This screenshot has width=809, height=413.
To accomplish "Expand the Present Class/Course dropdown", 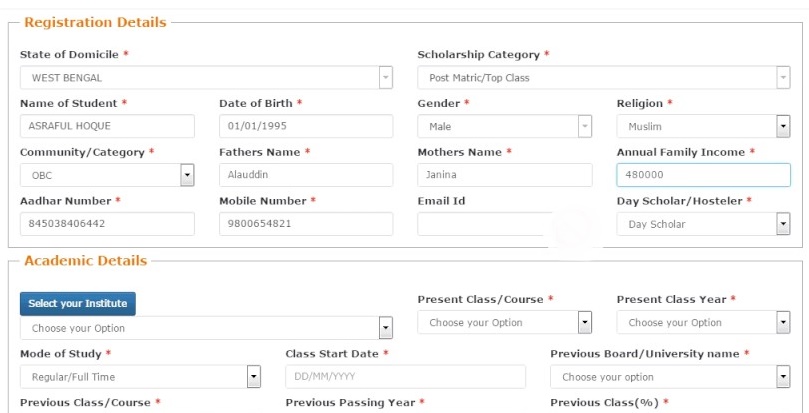I will 505,322.
